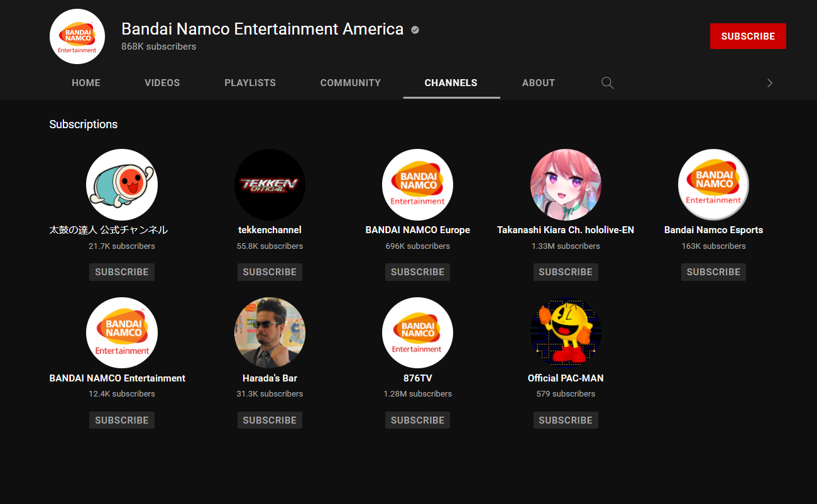Select the Playlists tab
817x504 pixels.
pos(250,83)
